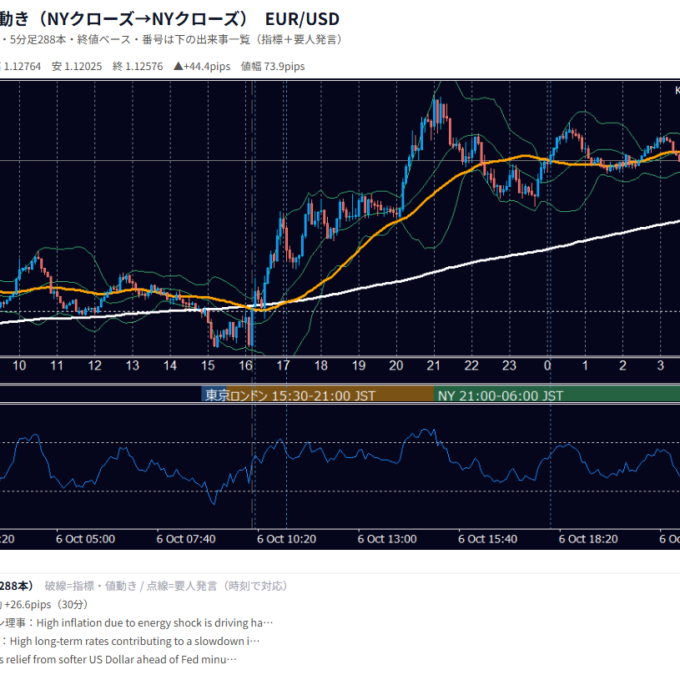
Task: Click hour label 19 on the chart axis
Action: 359,366
